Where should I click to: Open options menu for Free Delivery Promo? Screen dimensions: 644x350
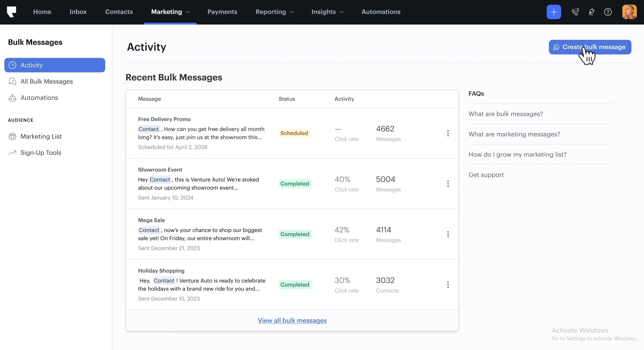(448, 133)
